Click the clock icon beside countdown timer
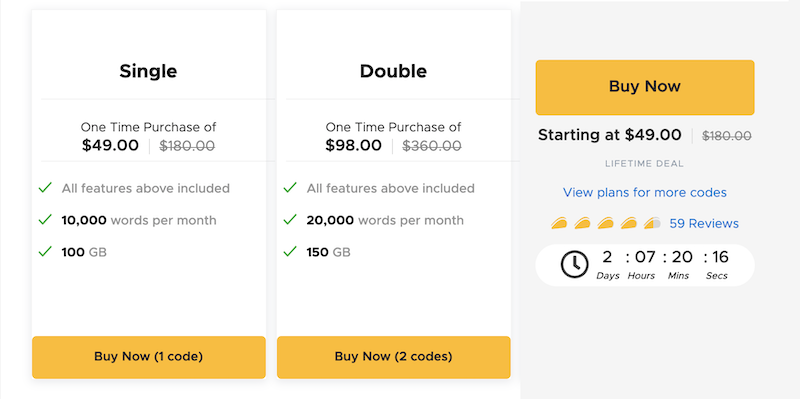Viewport: 800px width, 399px height. (x=574, y=265)
